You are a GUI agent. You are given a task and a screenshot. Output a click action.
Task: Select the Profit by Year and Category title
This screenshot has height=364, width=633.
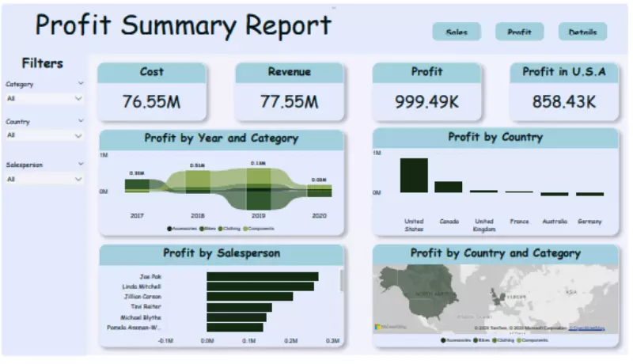222,138
